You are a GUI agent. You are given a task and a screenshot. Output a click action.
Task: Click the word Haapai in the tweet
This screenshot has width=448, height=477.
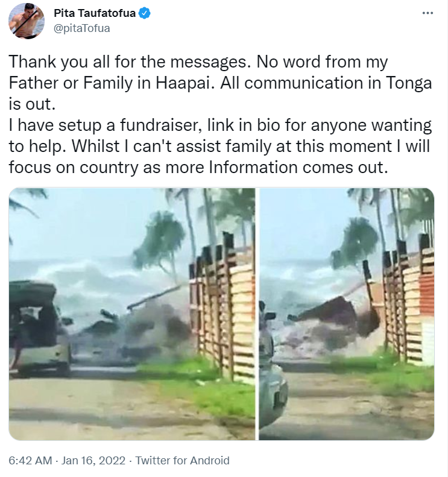tap(183, 83)
